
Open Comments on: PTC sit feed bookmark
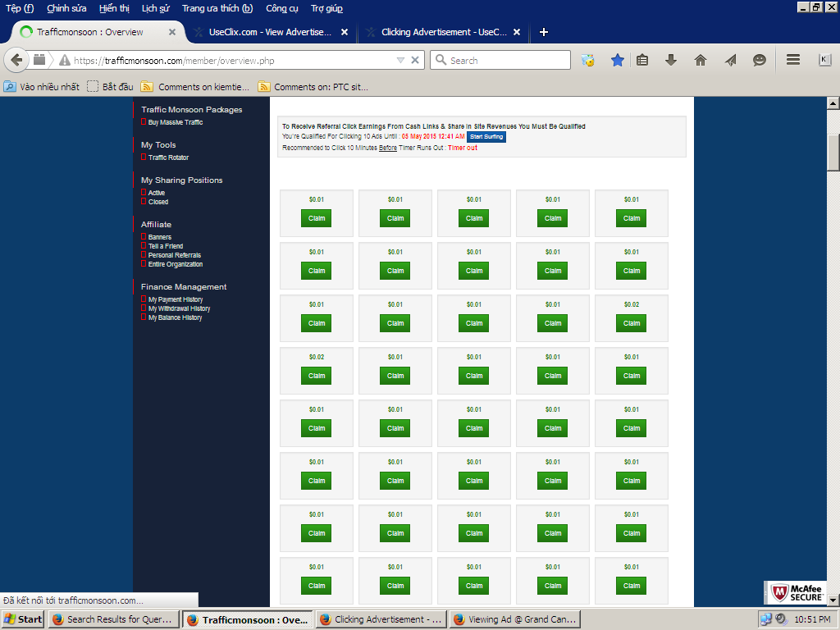[313, 86]
